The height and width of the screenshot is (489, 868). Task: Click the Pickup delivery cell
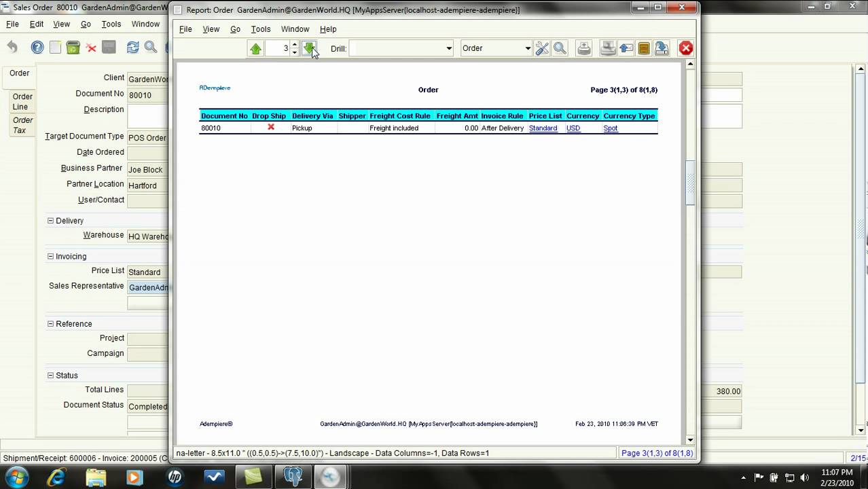(x=302, y=128)
